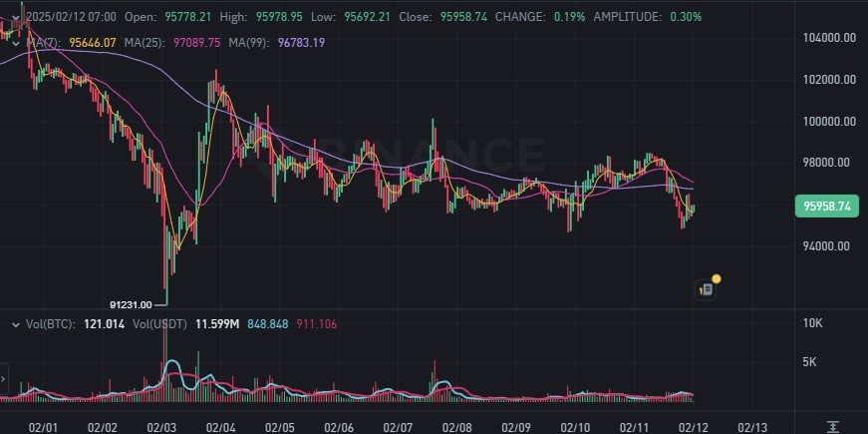Click the 02/10 date on time axis

pyautogui.click(x=575, y=427)
